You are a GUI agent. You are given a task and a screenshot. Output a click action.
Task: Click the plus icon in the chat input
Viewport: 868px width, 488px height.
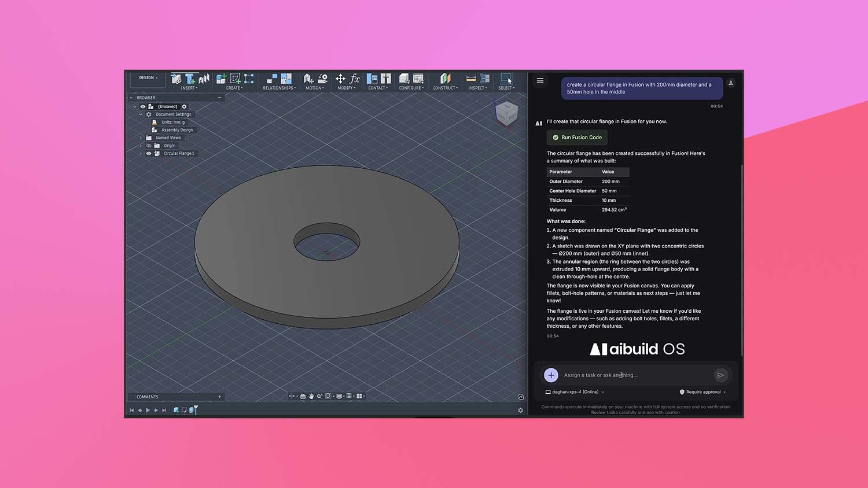coord(550,375)
